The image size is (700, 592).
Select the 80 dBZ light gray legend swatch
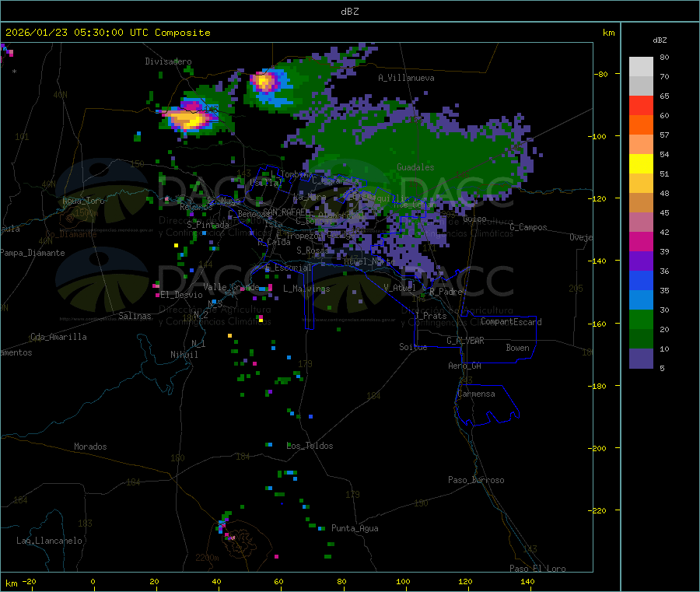click(641, 67)
